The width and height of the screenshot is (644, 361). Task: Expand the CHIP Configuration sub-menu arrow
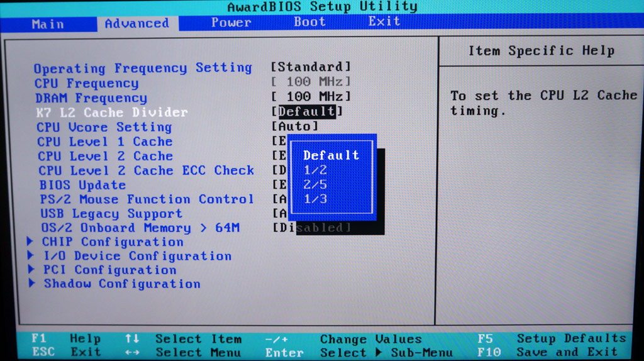(x=30, y=241)
